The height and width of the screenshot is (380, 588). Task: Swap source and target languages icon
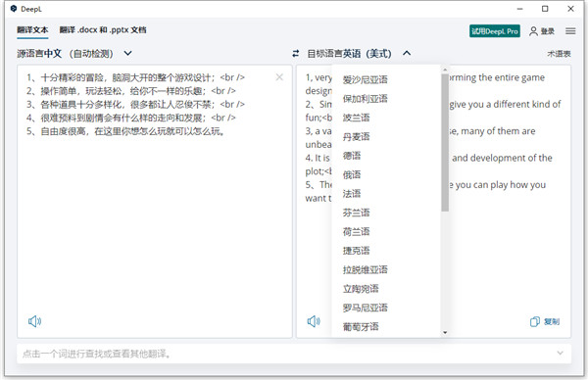tap(296, 54)
